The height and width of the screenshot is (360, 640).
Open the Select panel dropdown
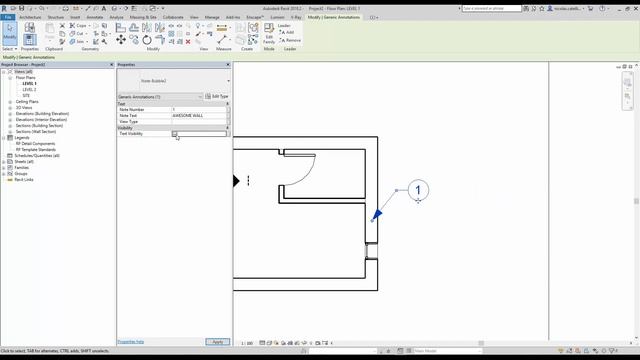(9, 49)
